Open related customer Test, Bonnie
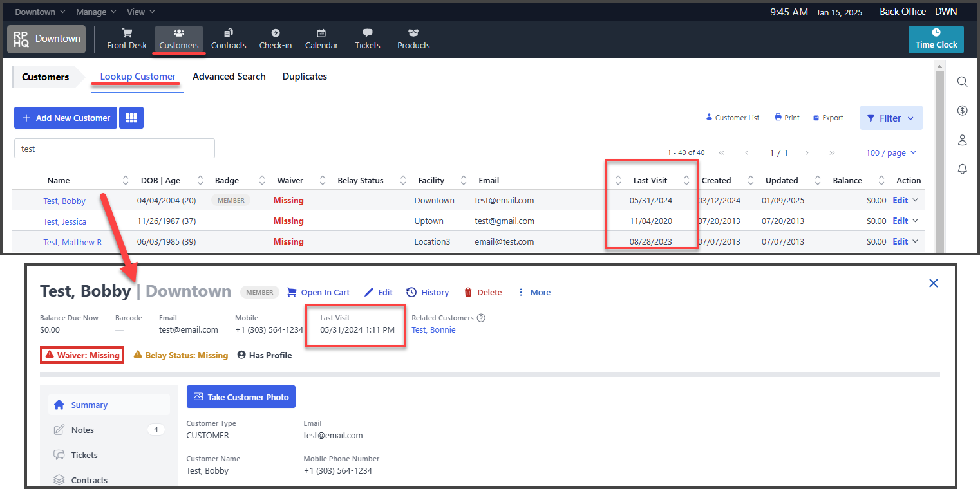This screenshot has width=980, height=489. click(x=433, y=329)
